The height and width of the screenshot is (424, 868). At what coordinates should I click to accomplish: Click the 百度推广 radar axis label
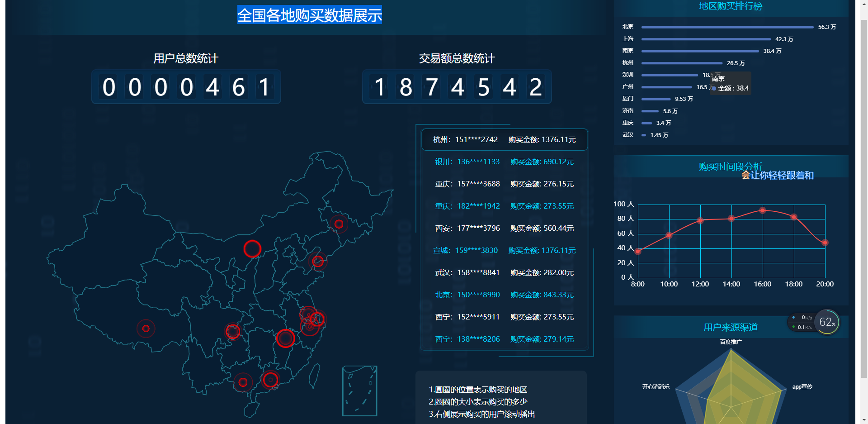coord(731,342)
